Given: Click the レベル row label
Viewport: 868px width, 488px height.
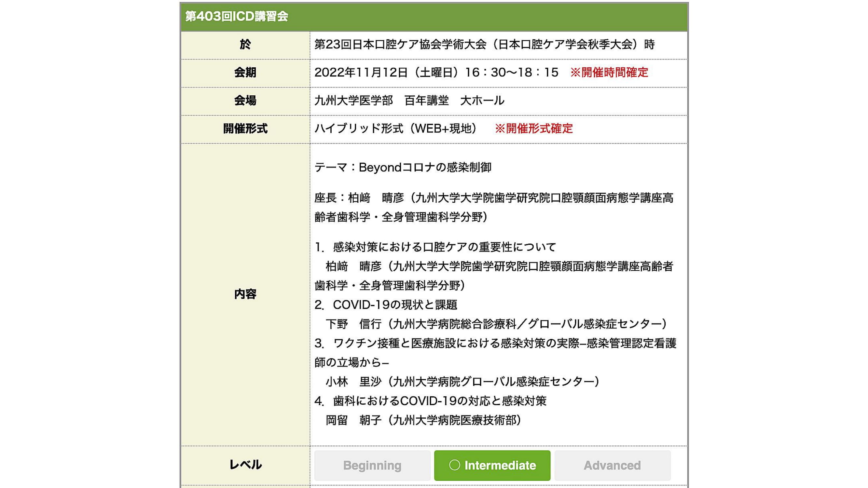Looking at the screenshot, I should 245,465.
